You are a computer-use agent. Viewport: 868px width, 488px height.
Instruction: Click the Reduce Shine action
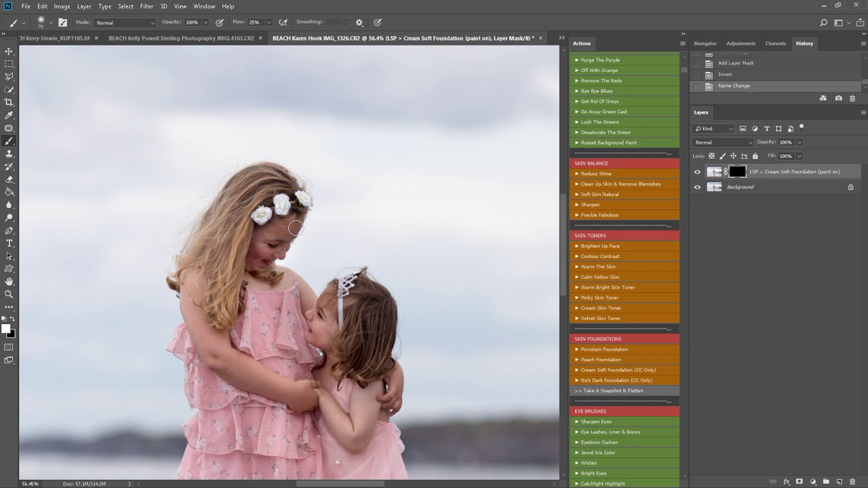[624, 174]
